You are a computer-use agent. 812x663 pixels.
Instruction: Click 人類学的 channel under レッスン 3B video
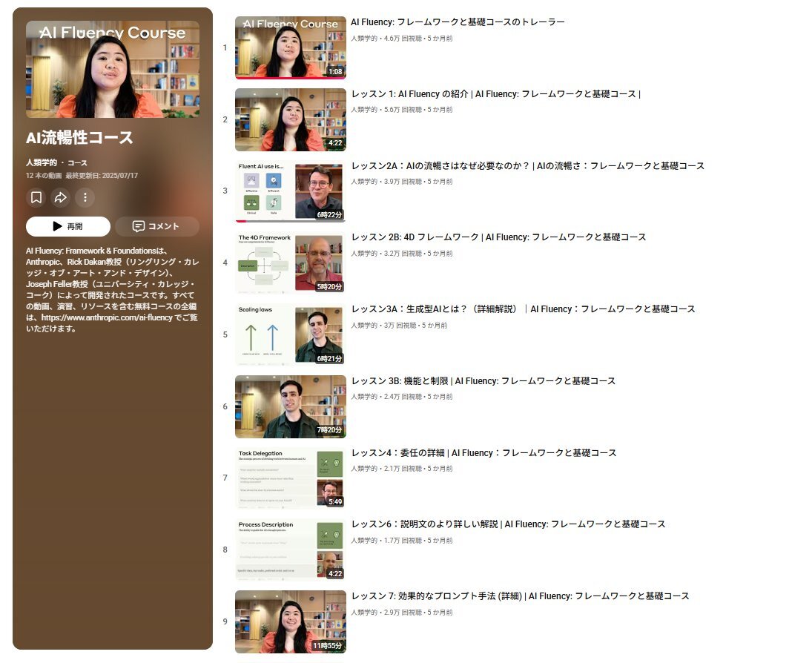point(364,397)
